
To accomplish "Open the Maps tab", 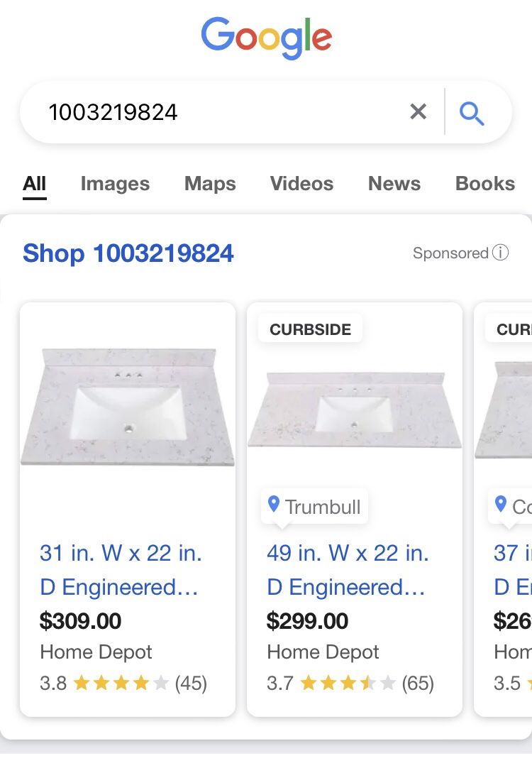I will (210, 184).
